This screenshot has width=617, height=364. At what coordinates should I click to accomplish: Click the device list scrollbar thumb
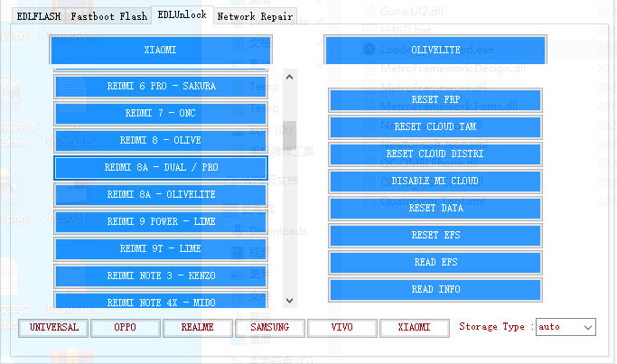[290, 135]
